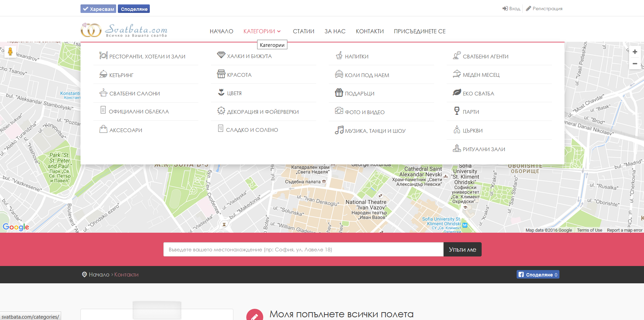Click the sweet and salty icon
Viewport: 644px width, 320px height.
pos(221,128)
